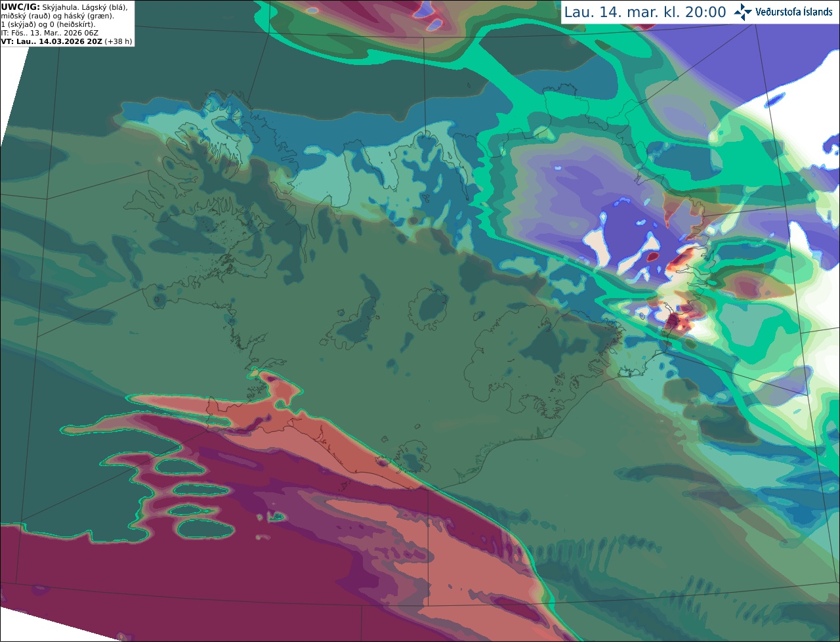The height and width of the screenshot is (642, 840).
Task: Click the 'UWC/IG:' legend heading
Action: point(20,7)
